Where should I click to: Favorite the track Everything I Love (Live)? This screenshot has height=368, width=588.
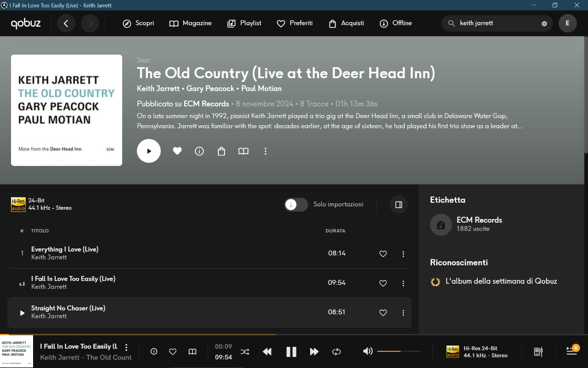click(383, 254)
